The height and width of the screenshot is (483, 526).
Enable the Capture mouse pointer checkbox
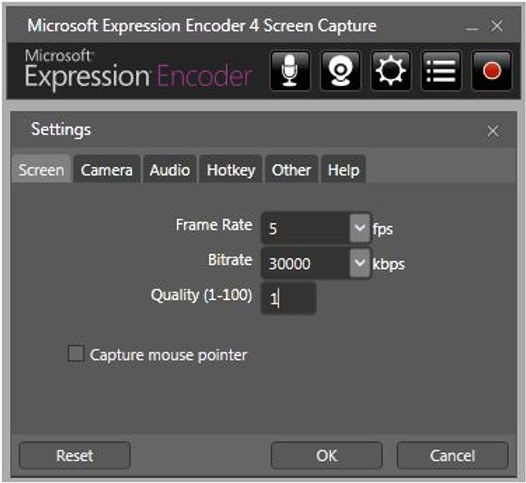pyautogui.click(x=76, y=354)
